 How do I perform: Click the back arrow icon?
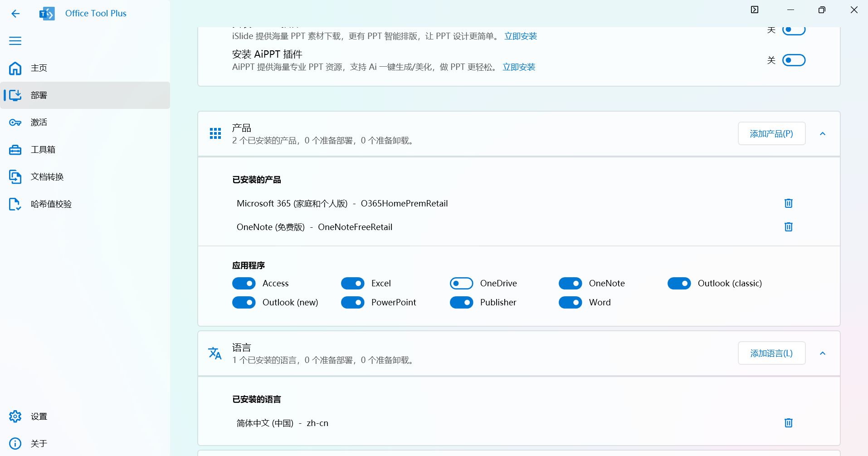pos(15,14)
